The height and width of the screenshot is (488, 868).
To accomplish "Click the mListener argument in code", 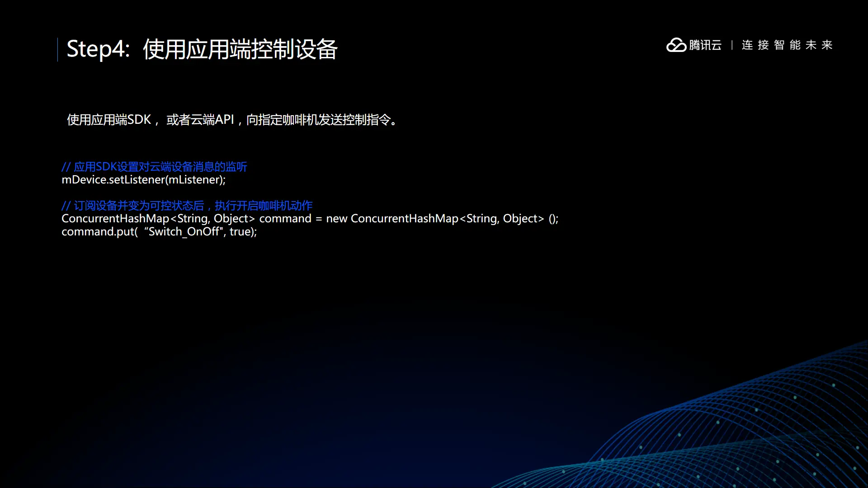I will [195, 180].
